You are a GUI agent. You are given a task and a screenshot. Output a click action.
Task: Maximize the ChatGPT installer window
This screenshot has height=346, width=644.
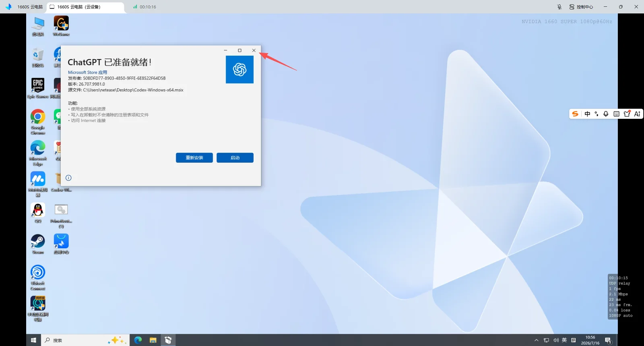(x=239, y=50)
